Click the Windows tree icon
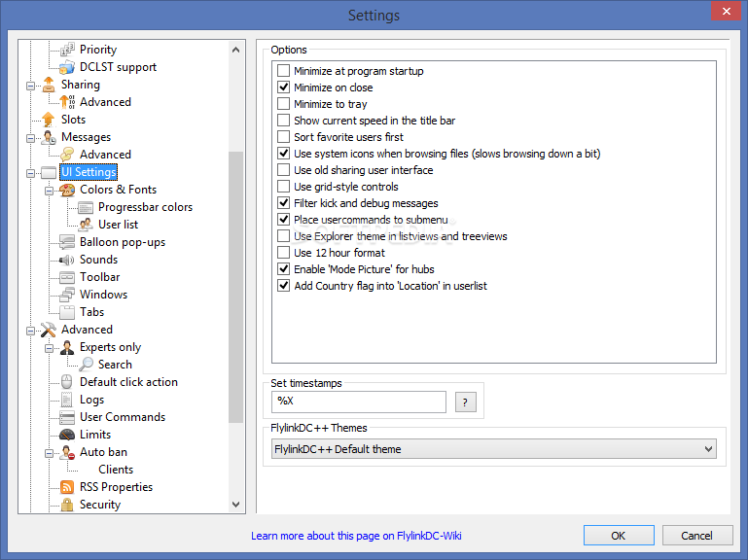748x560 pixels. 67,295
